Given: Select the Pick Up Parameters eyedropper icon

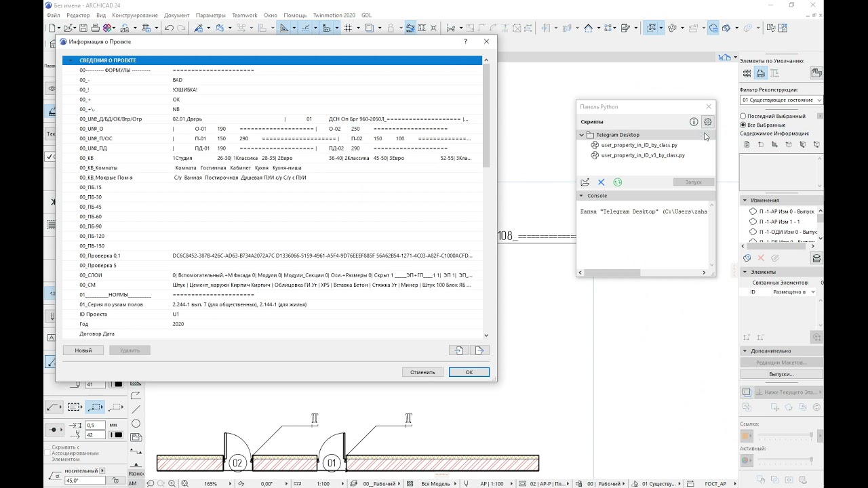Looking at the screenshot, I should 199,28.
